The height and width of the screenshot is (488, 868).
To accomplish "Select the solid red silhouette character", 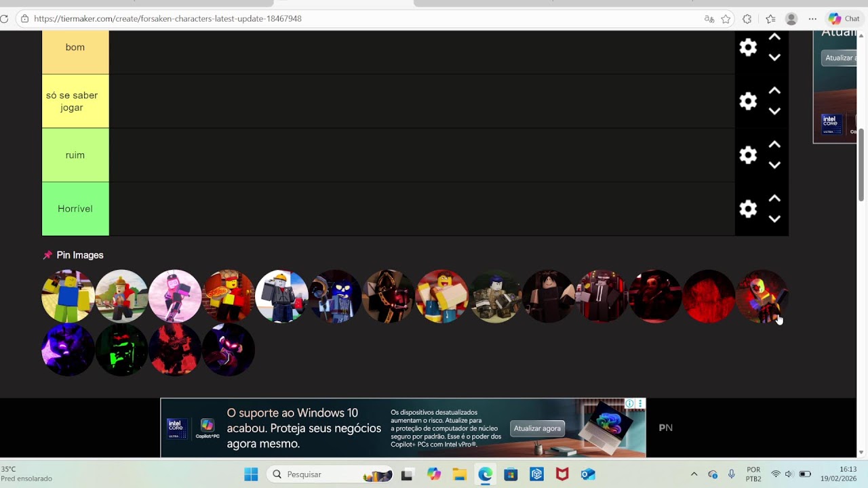I will (x=709, y=296).
